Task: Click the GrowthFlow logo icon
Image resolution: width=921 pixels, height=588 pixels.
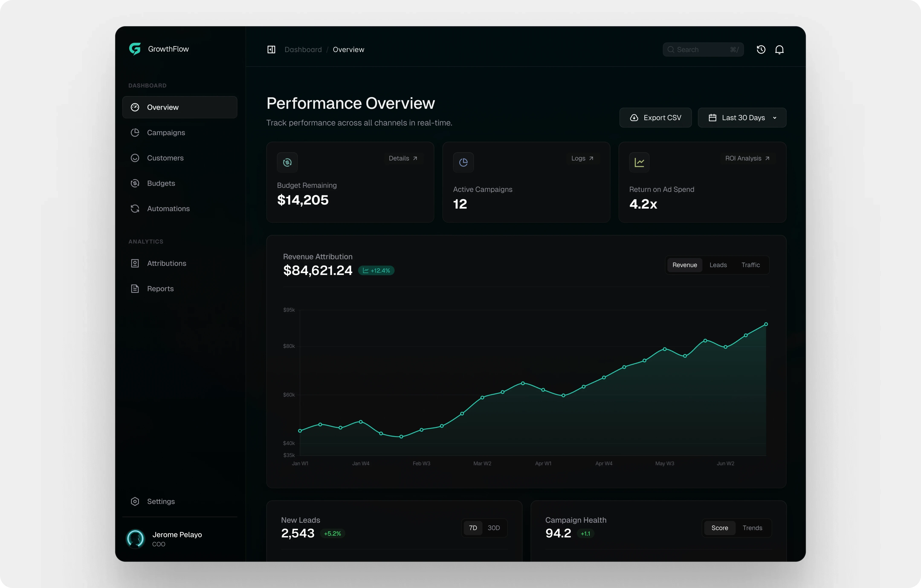Action: [x=135, y=49]
